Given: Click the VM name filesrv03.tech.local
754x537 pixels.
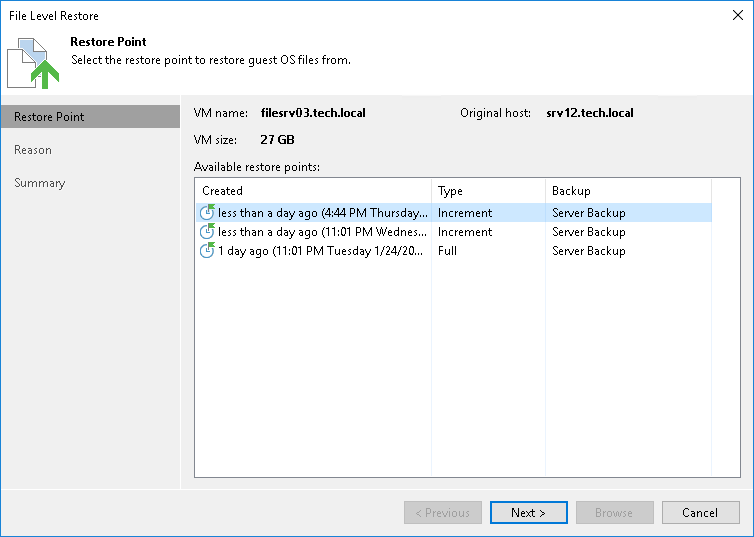Looking at the screenshot, I should (313, 113).
